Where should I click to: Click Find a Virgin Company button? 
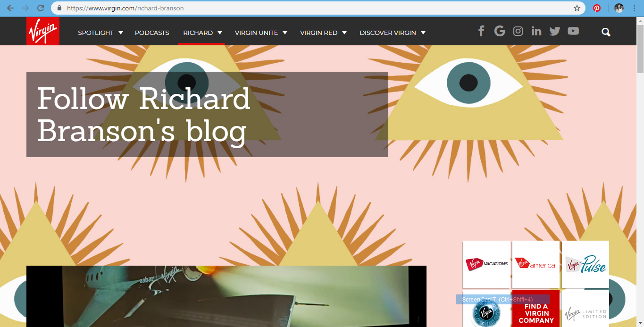point(536,309)
